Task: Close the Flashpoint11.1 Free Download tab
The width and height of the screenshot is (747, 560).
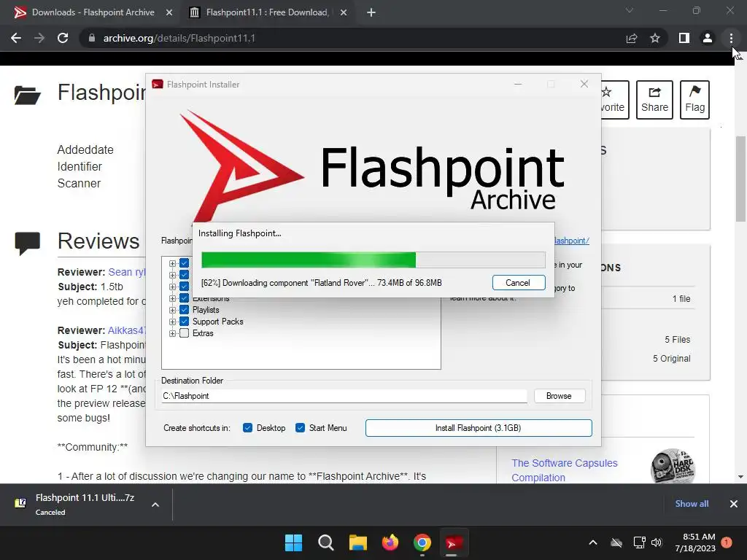Action: click(x=344, y=12)
